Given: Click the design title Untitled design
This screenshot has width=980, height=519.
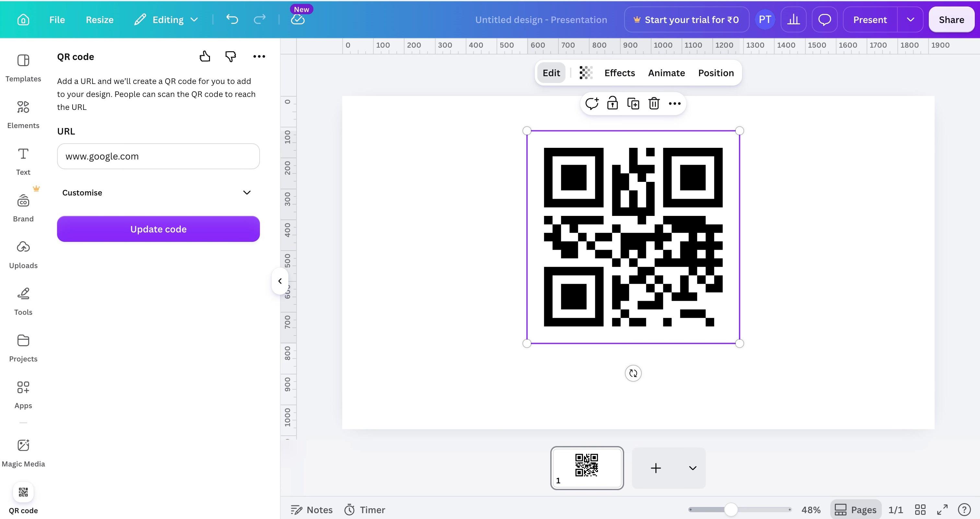Looking at the screenshot, I should 541,19.
